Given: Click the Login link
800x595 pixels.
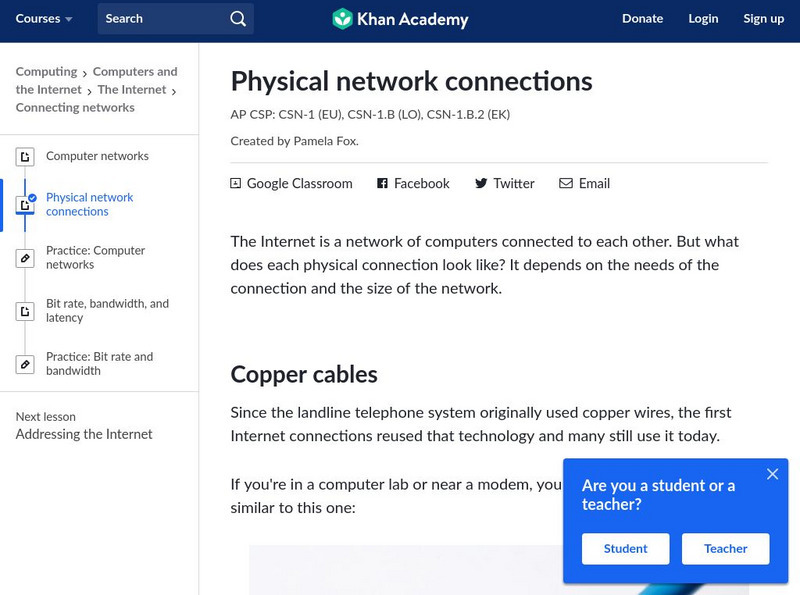Looking at the screenshot, I should pyautogui.click(x=703, y=18).
